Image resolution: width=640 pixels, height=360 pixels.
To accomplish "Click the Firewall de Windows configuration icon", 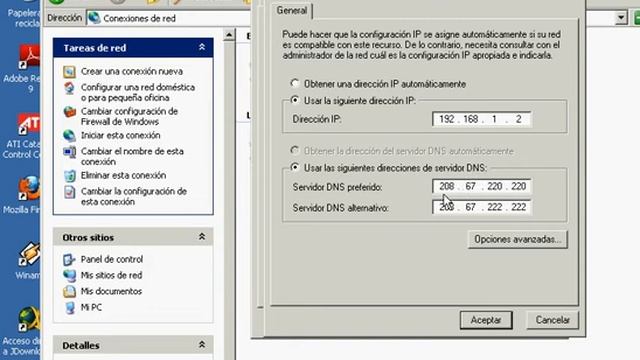I will point(69,112).
